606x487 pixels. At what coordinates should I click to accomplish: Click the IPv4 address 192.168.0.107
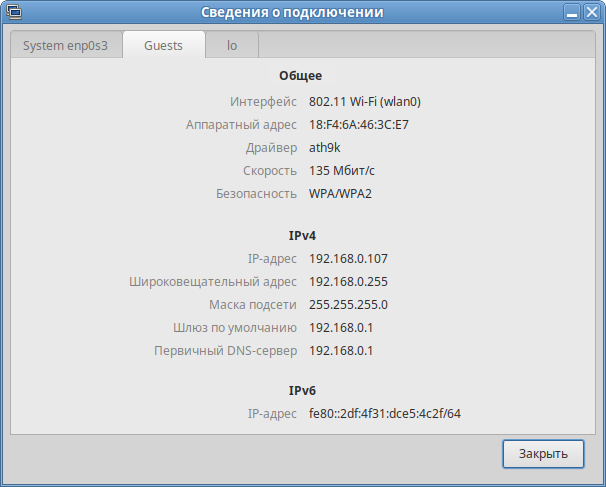tap(348, 259)
